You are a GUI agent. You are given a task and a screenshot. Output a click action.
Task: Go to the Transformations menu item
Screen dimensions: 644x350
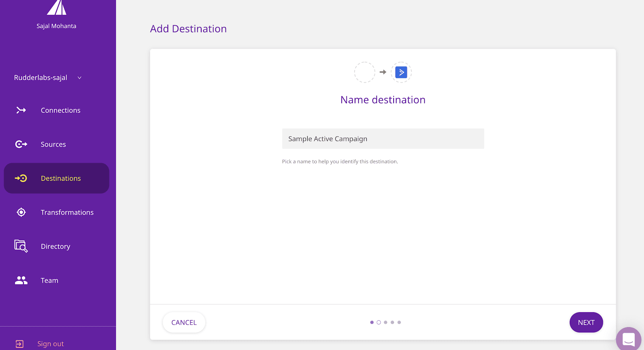[67, 212]
